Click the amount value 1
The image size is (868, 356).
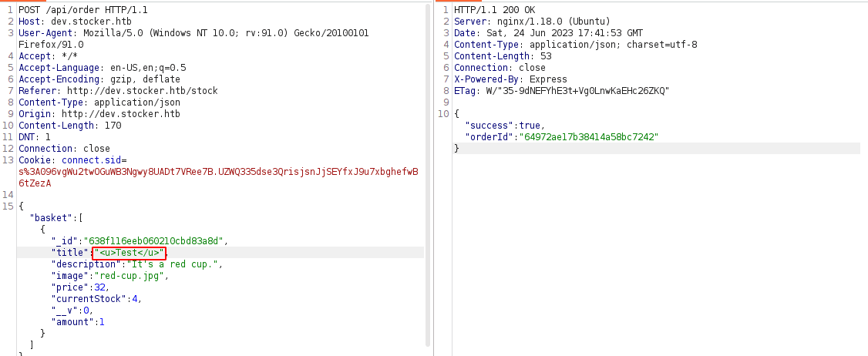click(101, 322)
